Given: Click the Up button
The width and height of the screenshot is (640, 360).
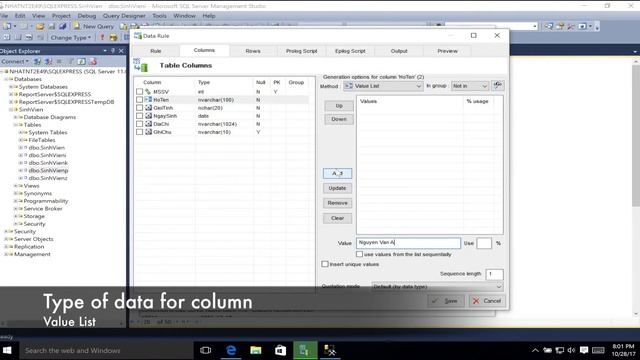Looking at the screenshot, I should point(339,106).
